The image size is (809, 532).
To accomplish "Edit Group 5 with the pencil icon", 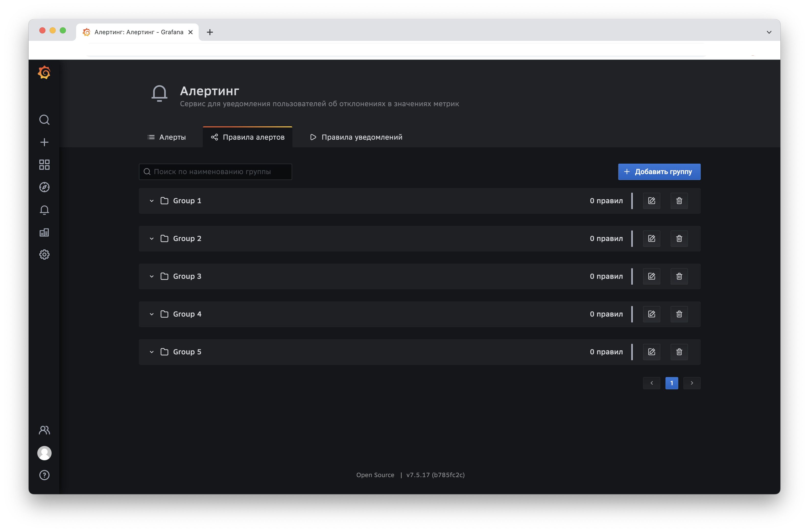I will 652,352.
